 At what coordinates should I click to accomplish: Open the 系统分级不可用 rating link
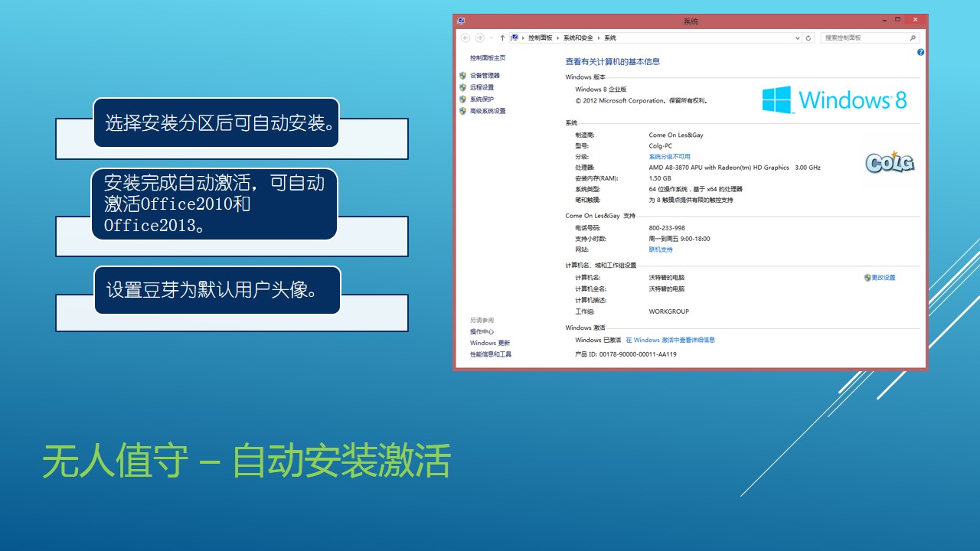point(669,157)
